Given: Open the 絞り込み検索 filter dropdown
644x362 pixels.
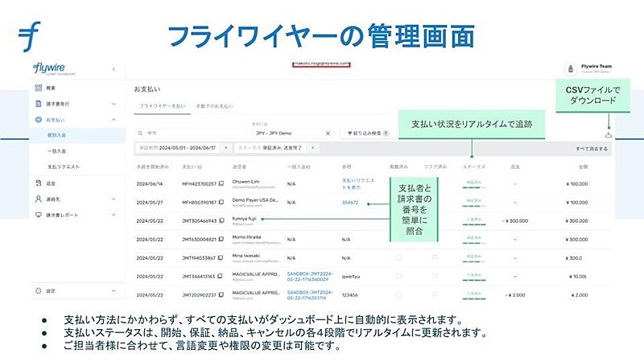Looking at the screenshot, I should 368,134.
